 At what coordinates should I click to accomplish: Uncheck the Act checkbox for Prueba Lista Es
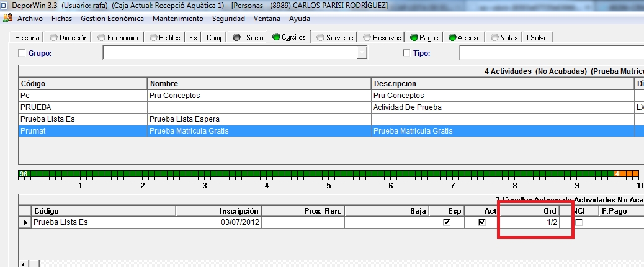coord(482,222)
